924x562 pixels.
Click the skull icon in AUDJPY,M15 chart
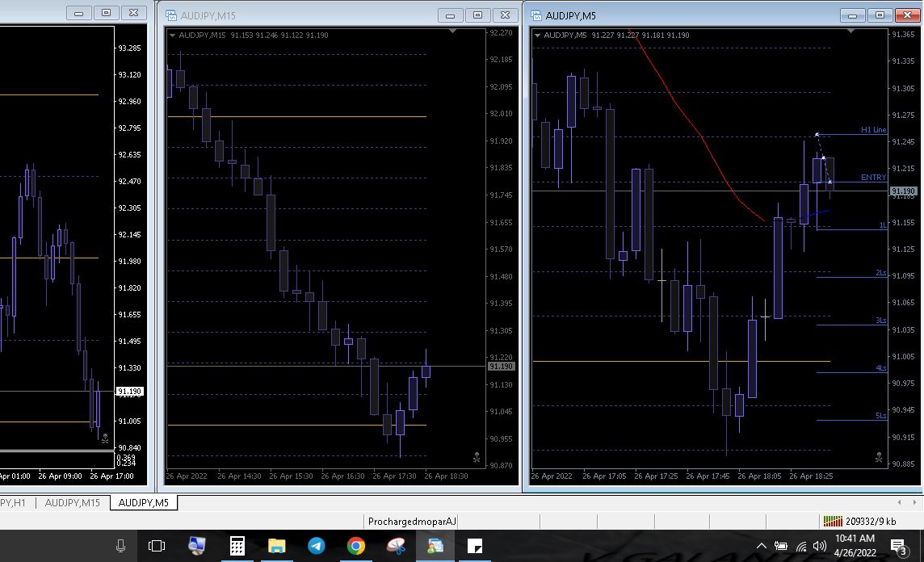477,457
